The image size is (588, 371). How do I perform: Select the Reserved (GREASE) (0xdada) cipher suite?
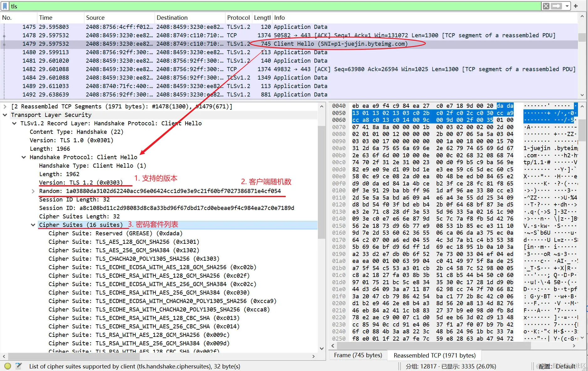[x=115, y=233]
